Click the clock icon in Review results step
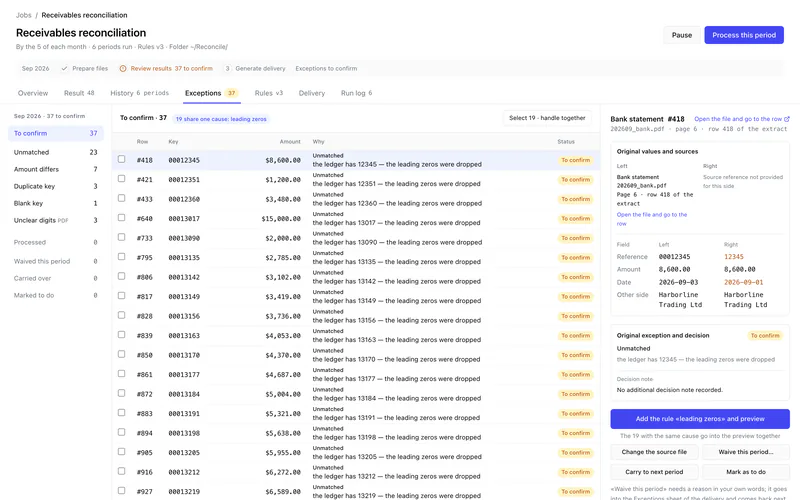Screen dimensions: 800x500 pyautogui.click(x=123, y=68)
